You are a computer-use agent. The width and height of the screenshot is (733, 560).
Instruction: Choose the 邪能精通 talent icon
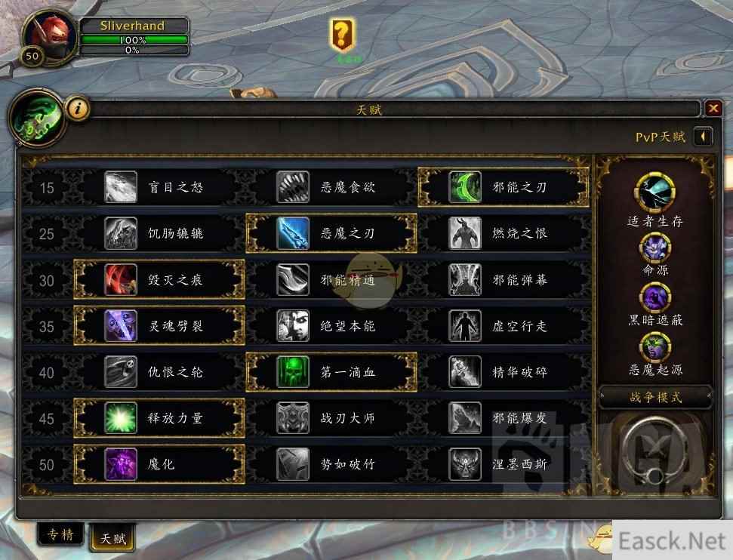coord(293,279)
